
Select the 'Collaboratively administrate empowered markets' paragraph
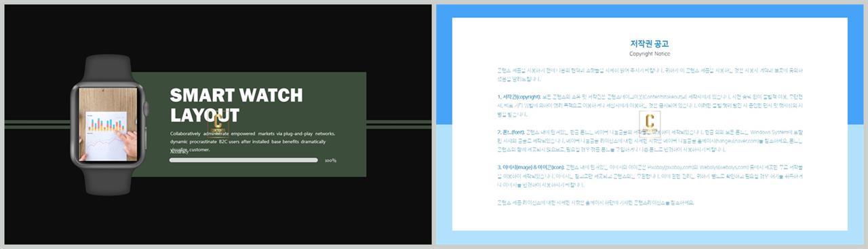click(x=253, y=141)
